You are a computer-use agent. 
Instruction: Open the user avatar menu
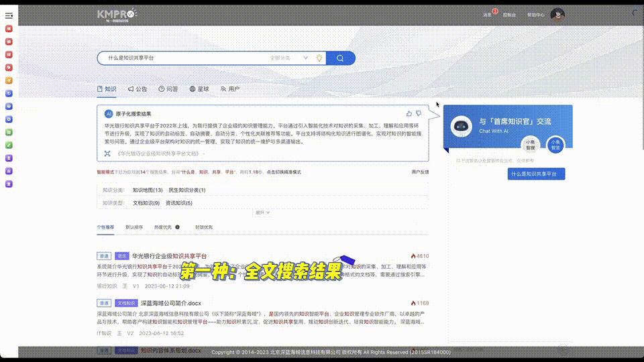click(x=557, y=15)
